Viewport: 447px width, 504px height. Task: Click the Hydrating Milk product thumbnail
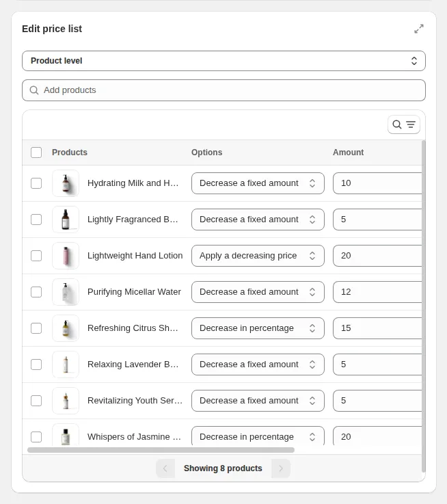(66, 183)
